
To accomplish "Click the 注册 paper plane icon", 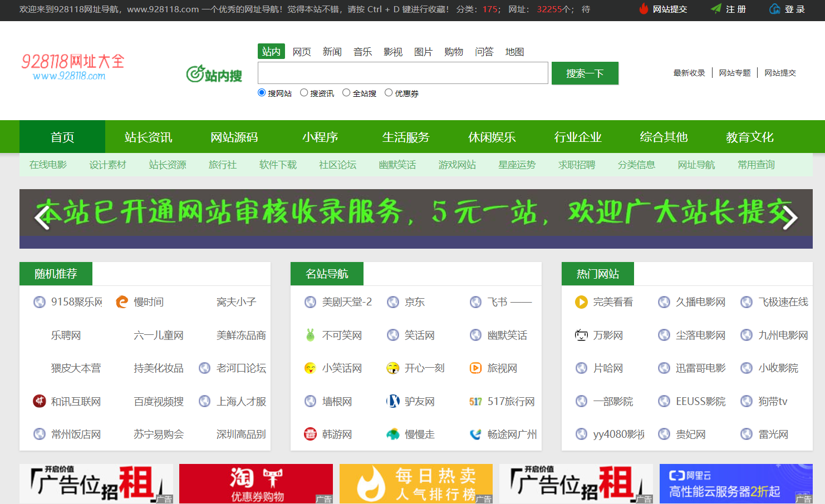I will [x=716, y=9].
